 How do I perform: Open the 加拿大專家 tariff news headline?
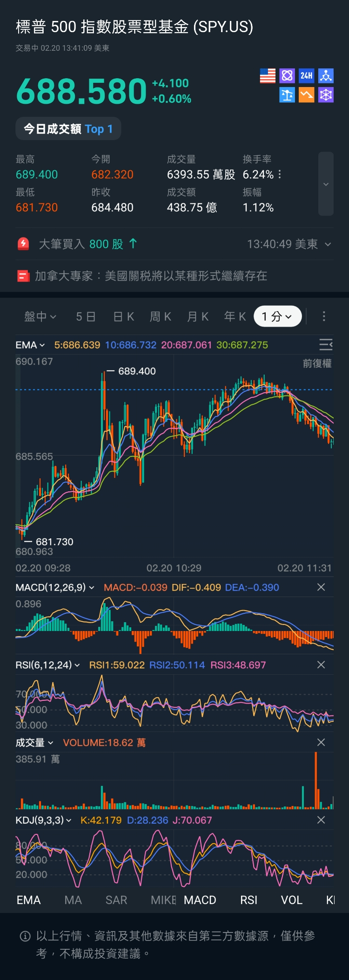151,276
